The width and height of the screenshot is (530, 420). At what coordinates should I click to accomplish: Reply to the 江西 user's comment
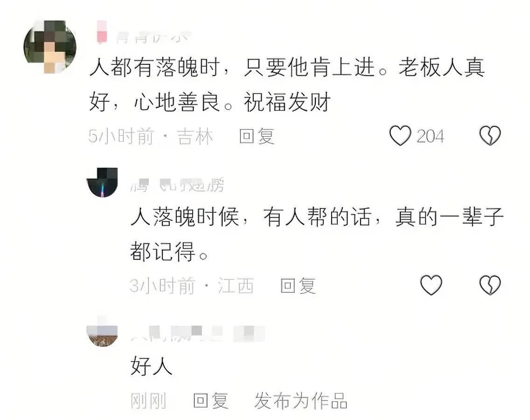tap(298, 286)
